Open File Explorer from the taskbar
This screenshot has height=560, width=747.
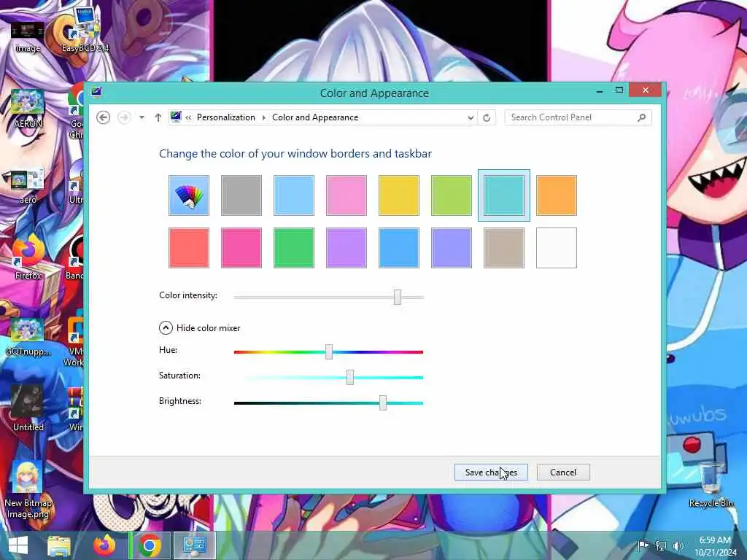[59, 545]
